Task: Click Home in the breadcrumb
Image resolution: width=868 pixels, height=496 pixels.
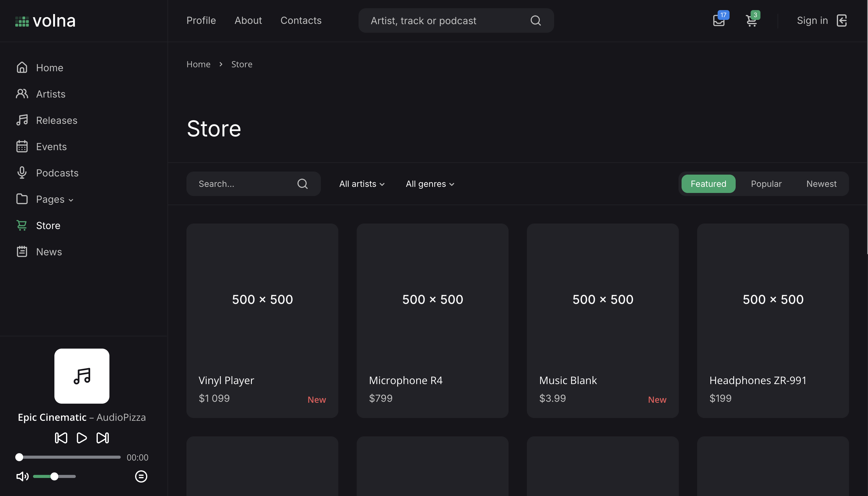Action: [x=198, y=64]
